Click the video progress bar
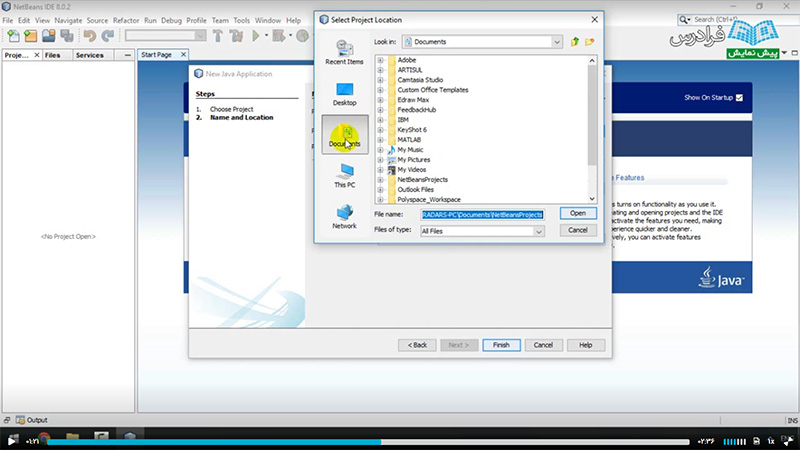 (400, 441)
